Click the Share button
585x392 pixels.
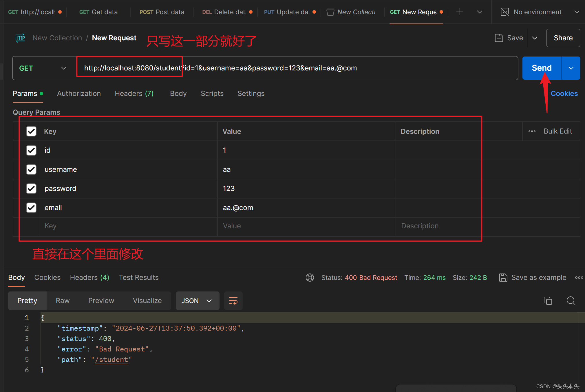pyautogui.click(x=563, y=38)
